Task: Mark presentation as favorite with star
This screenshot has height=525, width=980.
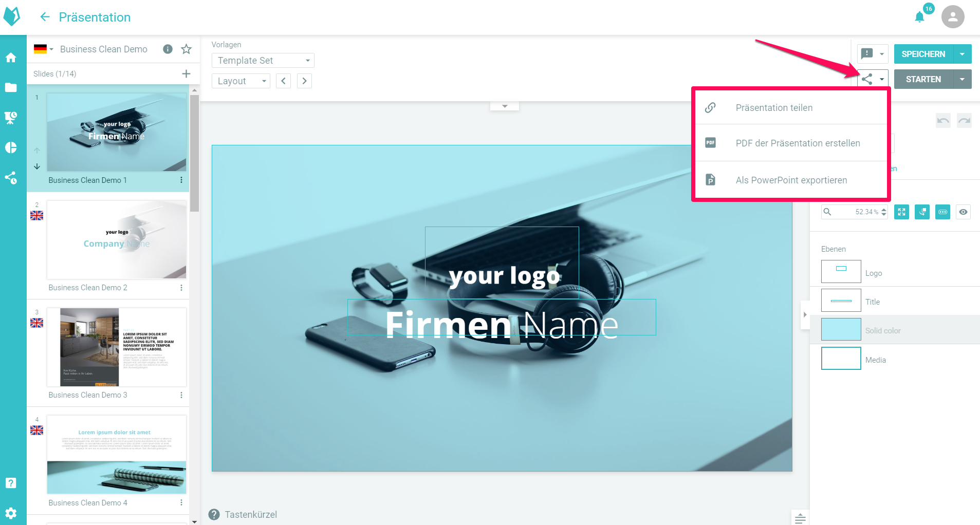Action: point(186,49)
